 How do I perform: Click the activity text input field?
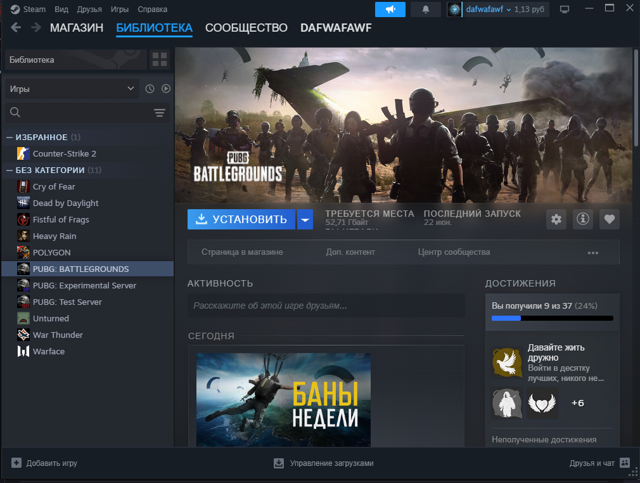click(326, 305)
